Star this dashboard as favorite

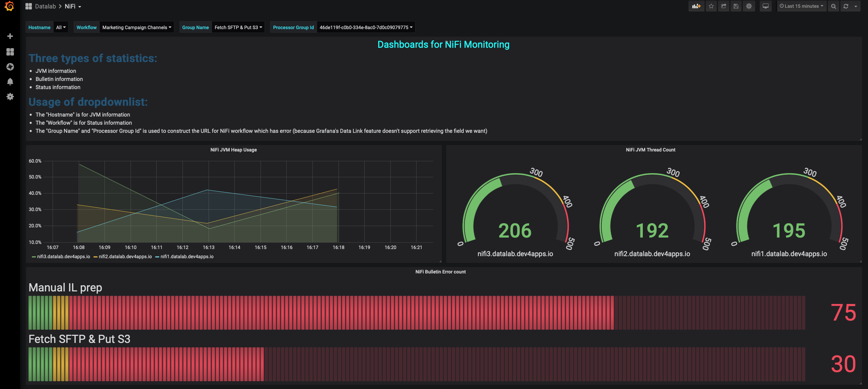pos(711,6)
